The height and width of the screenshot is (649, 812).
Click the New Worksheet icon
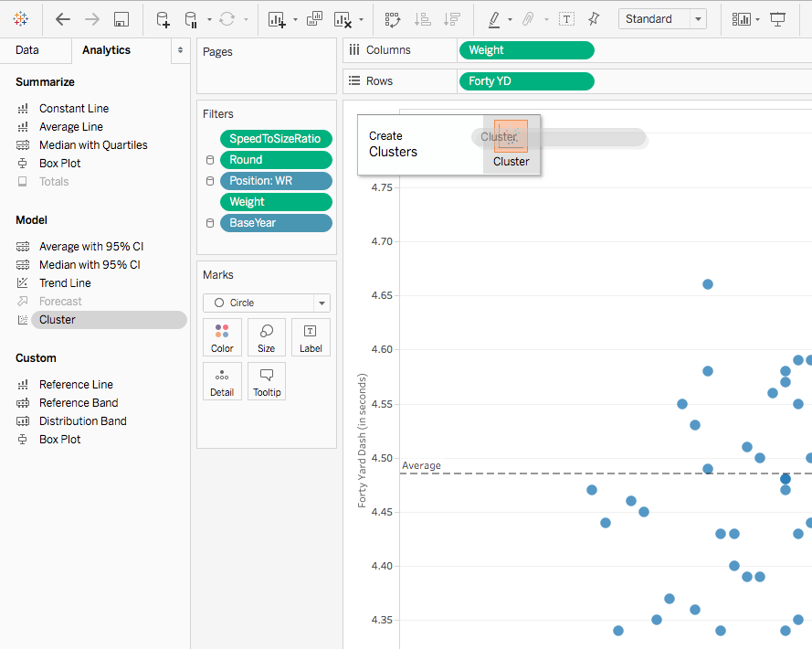tap(277, 19)
